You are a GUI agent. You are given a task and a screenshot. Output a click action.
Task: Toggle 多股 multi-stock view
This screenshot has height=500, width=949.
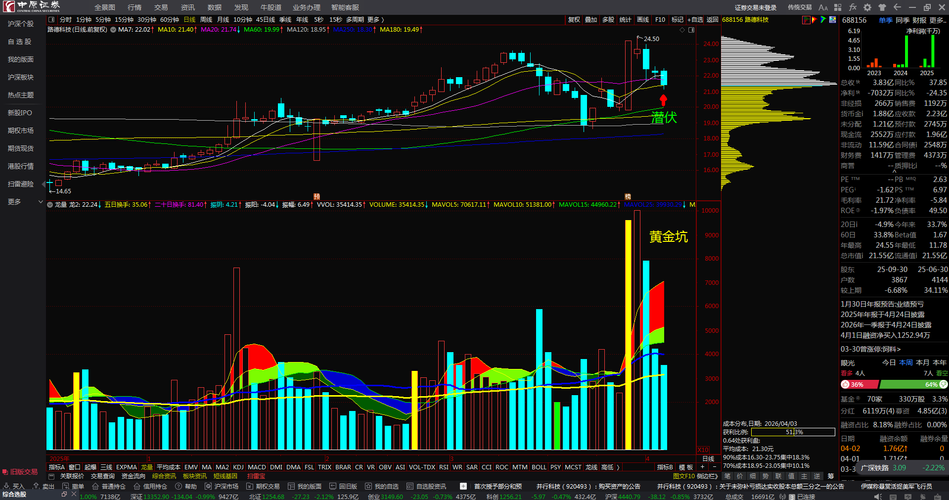pyautogui.click(x=608, y=20)
